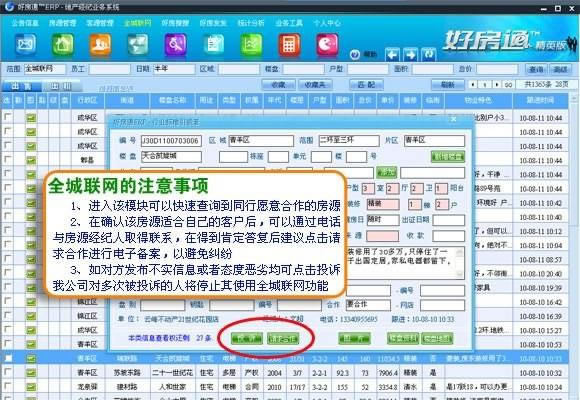This screenshot has height=400, width=580.
Task: Open dialog 装修 dropdown showing 精装
Action: coord(382,204)
